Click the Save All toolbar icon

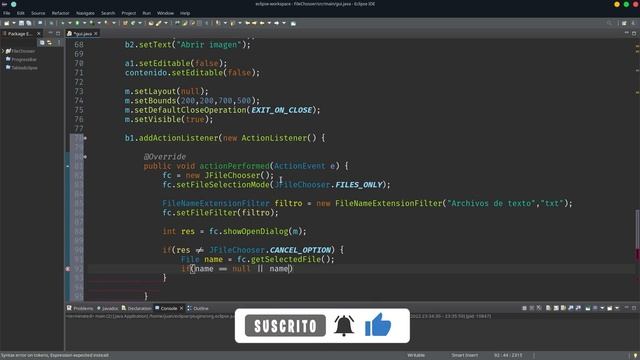[29, 23]
